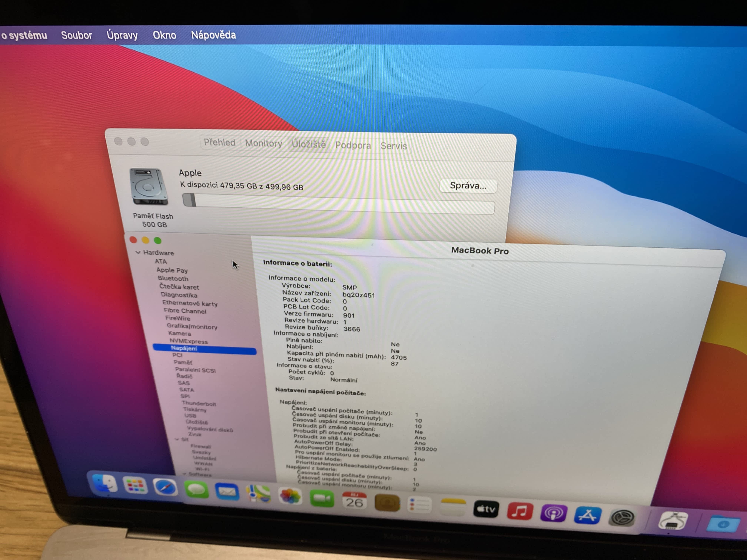Open the Apple TV app icon
747x560 pixels.
click(x=486, y=509)
